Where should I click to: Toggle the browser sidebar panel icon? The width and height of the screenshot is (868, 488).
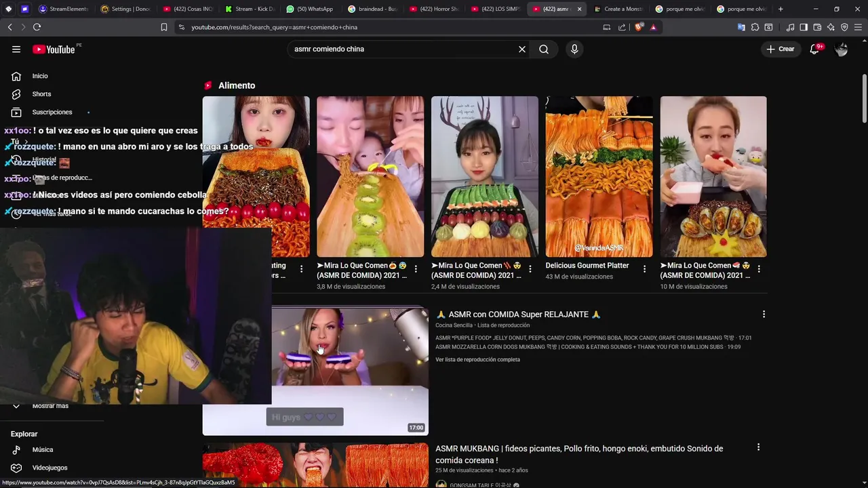pyautogui.click(x=804, y=27)
